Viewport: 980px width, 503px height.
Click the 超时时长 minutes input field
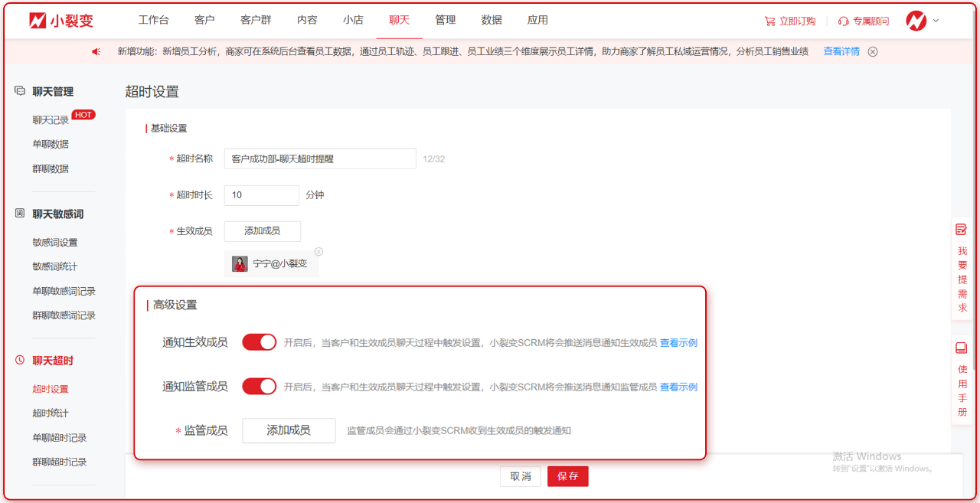click(261, 195)
